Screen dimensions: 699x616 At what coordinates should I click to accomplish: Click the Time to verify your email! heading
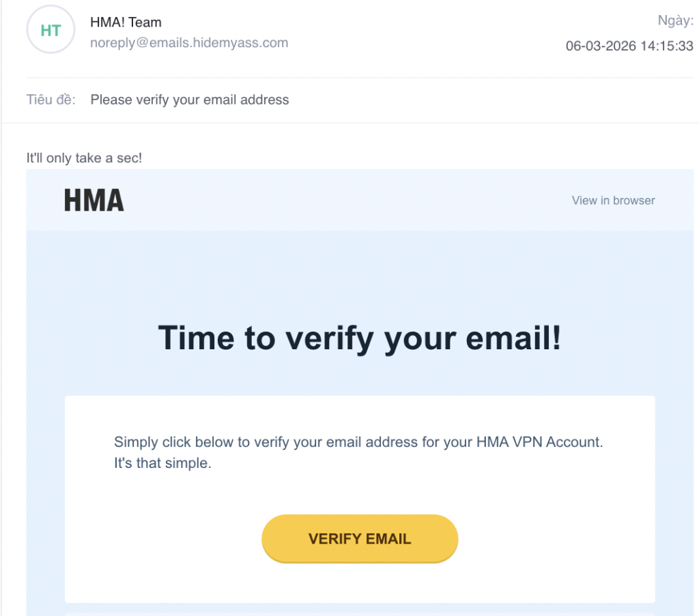pos(360,338)
